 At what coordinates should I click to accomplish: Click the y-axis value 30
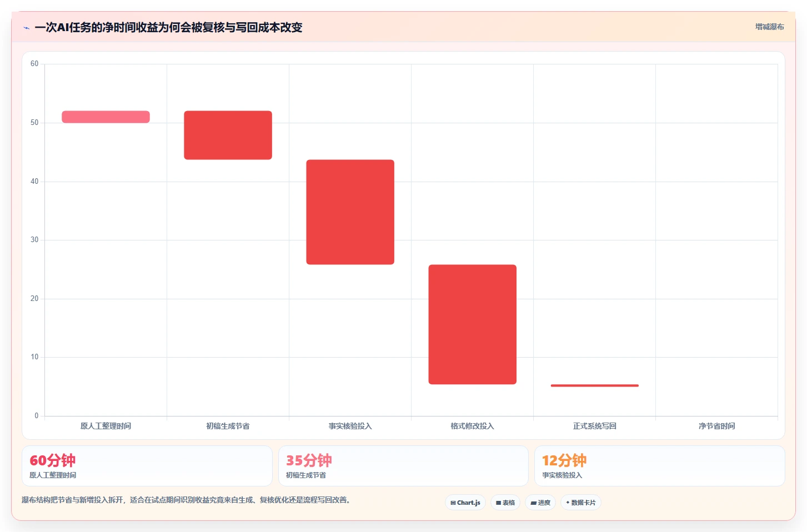[34, 240]
